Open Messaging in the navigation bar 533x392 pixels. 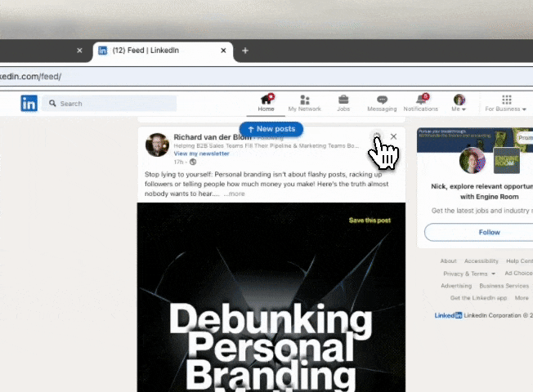tap(382, 103)
